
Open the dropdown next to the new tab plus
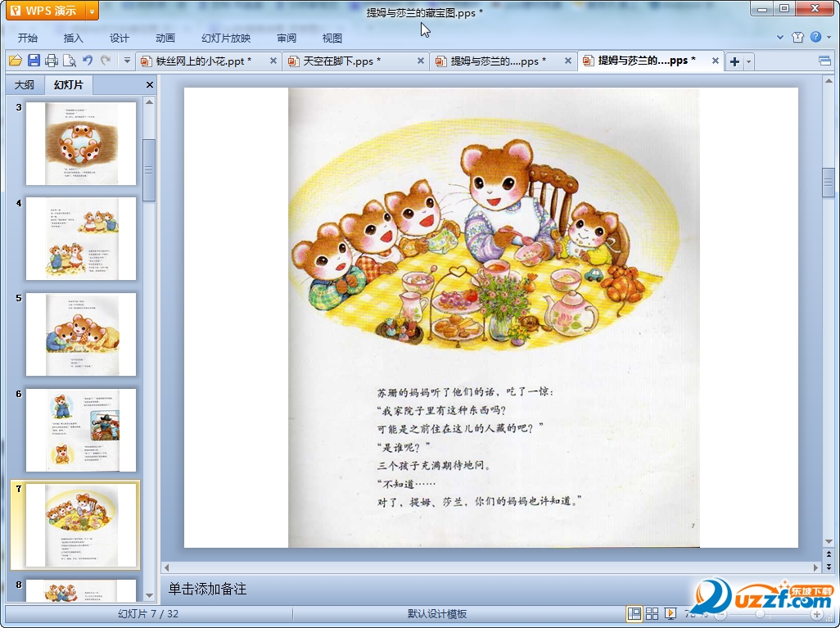[749, 61]
